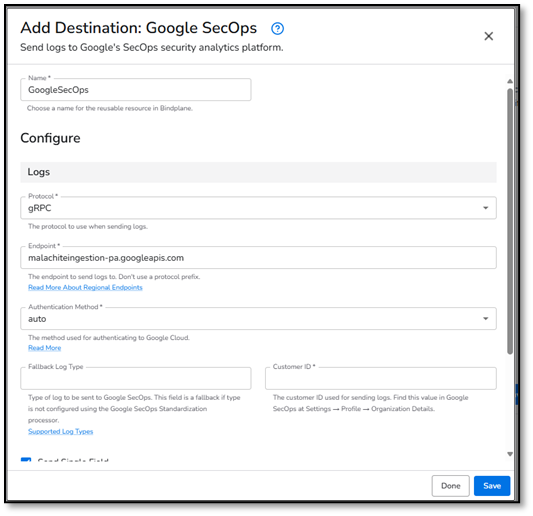Click the Endpoint input field
Viewport: 533px width, 516px height.
click(x=258, y=258)
